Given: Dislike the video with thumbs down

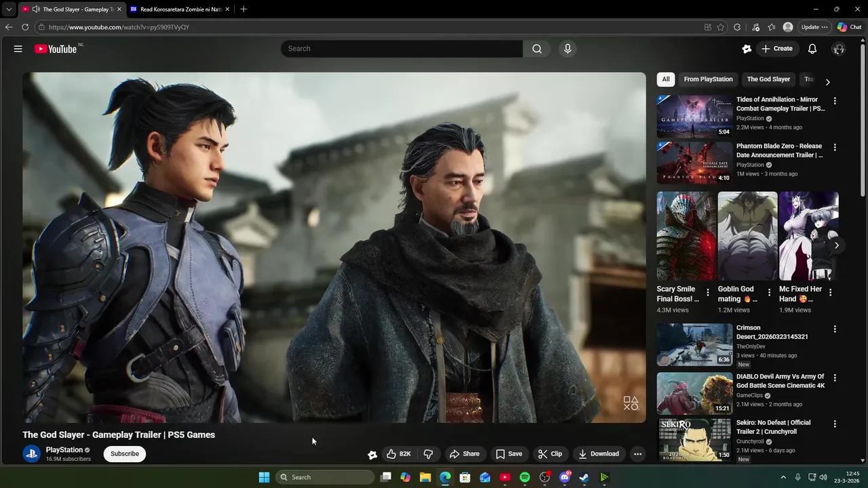Looking at the screenshot, I should (429, 454).
